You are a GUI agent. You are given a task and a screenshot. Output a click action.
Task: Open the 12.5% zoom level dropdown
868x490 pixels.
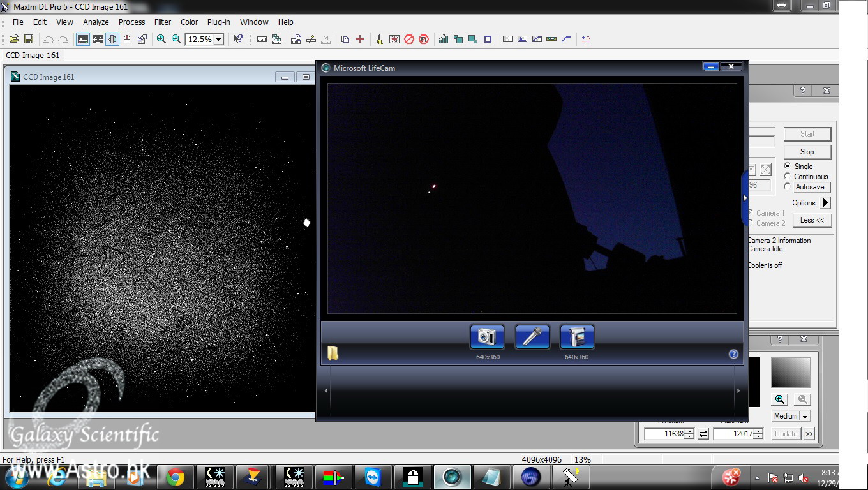pos(218,40)
